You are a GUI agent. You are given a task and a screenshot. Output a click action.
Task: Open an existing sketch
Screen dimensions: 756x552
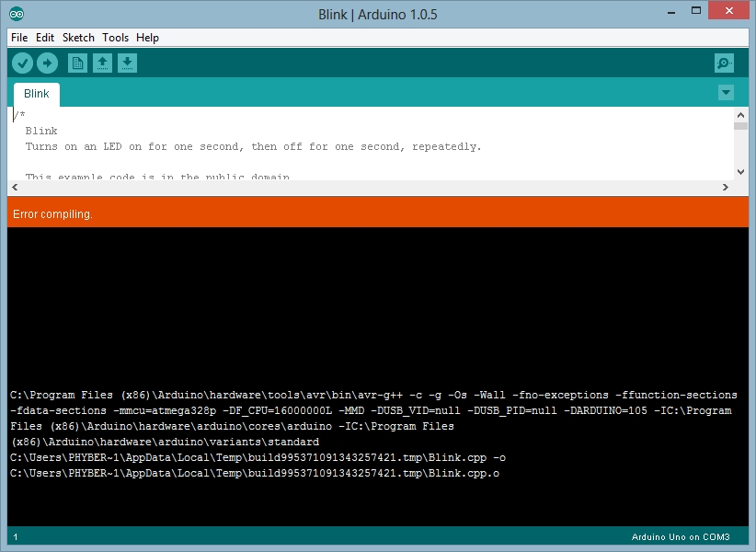coord(102,63)
